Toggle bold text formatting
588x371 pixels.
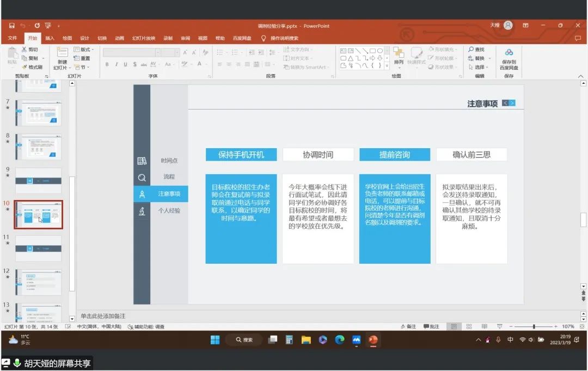tap(107, 64)
